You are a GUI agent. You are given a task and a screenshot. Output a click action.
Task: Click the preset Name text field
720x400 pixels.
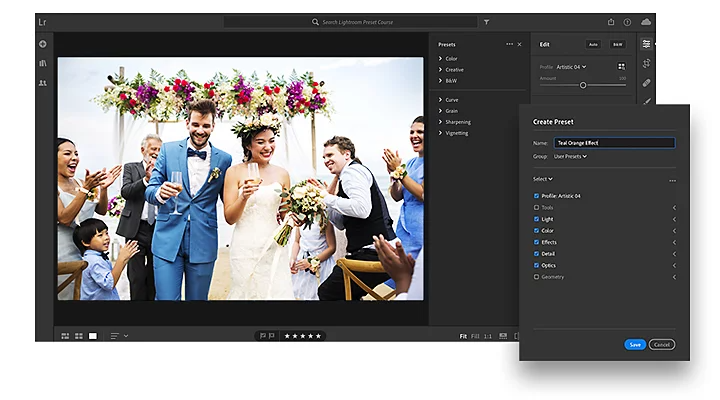click(614, 143)
